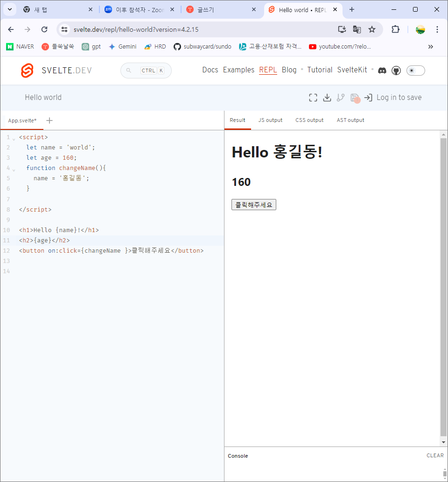Open the Chrome three-dot menu
448x482 pixels.
(437, 29)
